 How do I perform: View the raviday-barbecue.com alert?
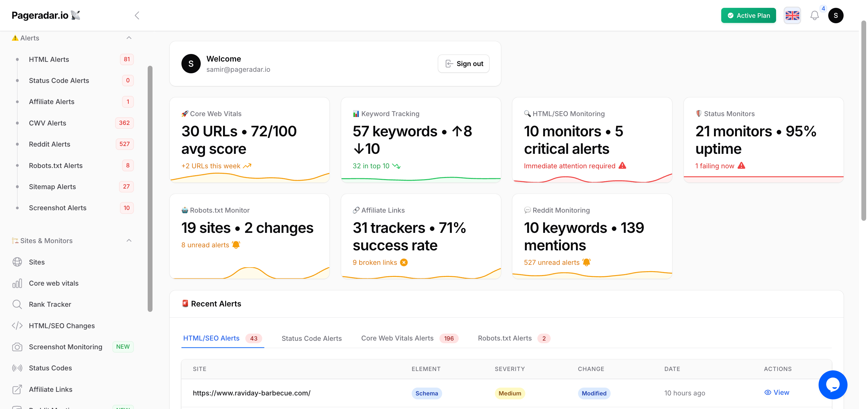777,392
